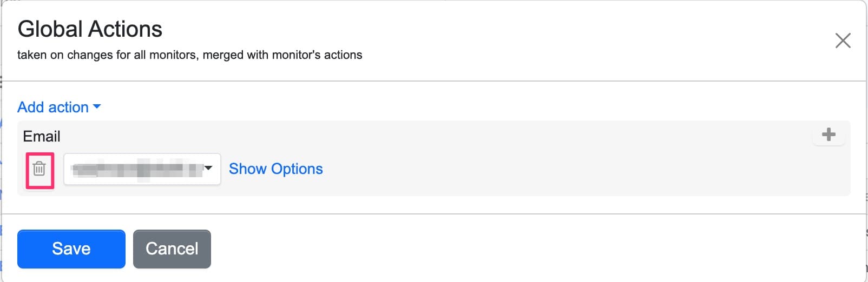868x282 pixels.
Task: Click the empty gray area of Email panel
Action: tap(541, 167)
